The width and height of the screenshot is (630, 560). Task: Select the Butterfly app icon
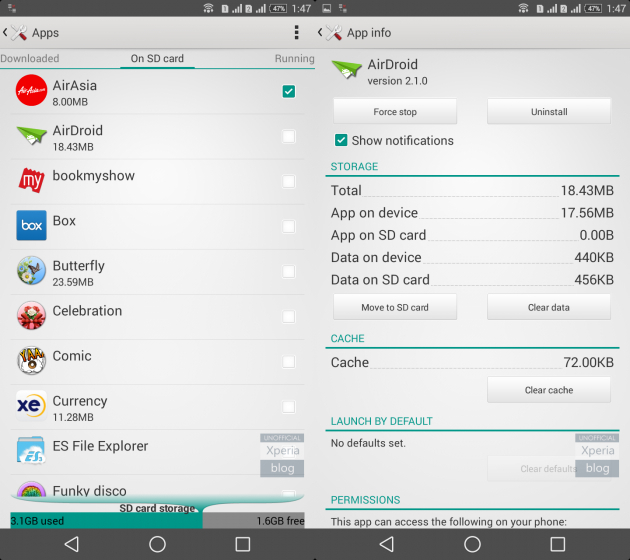[x=32, y=271]
